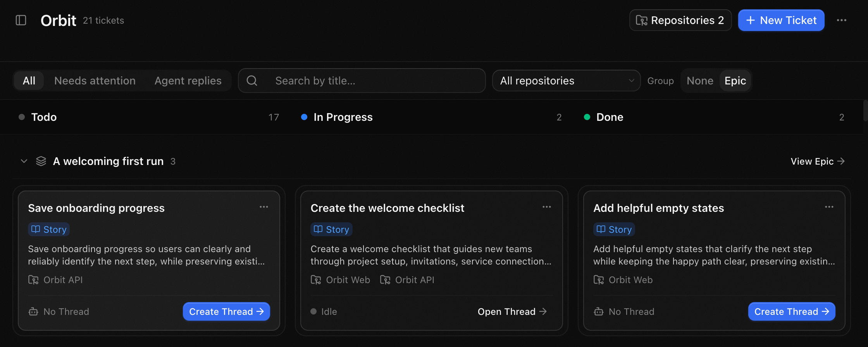Open Save onboarding progress ticket title
The width and height of the screenshot is (868, 347).
pos(96,208)
